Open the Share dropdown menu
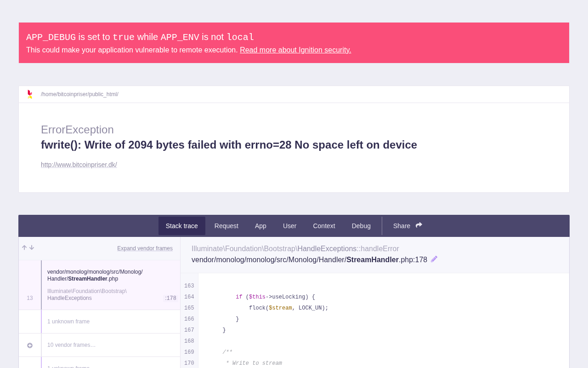 (x=407, y=226)
